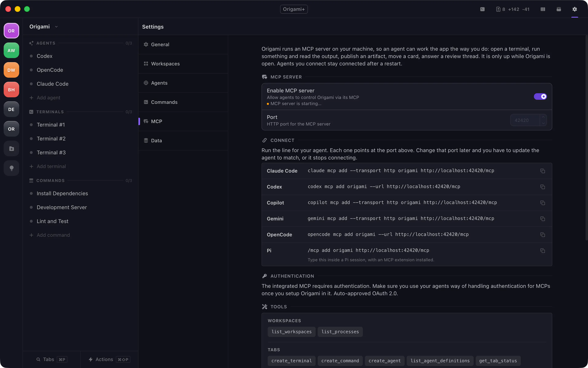Click the lightbulb icon in the sidebar
The width and height of the screenshot is (588, 368).
11,168
